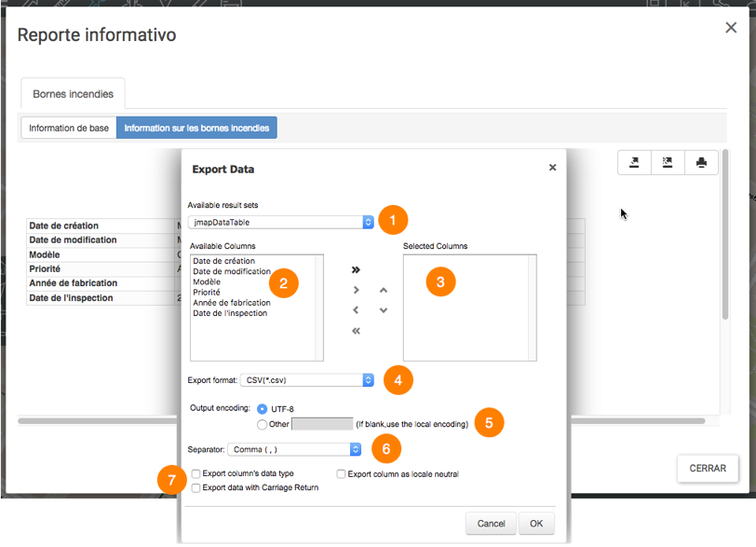
Task: Check Export data with Carriage Return
Action: (196, 488)
